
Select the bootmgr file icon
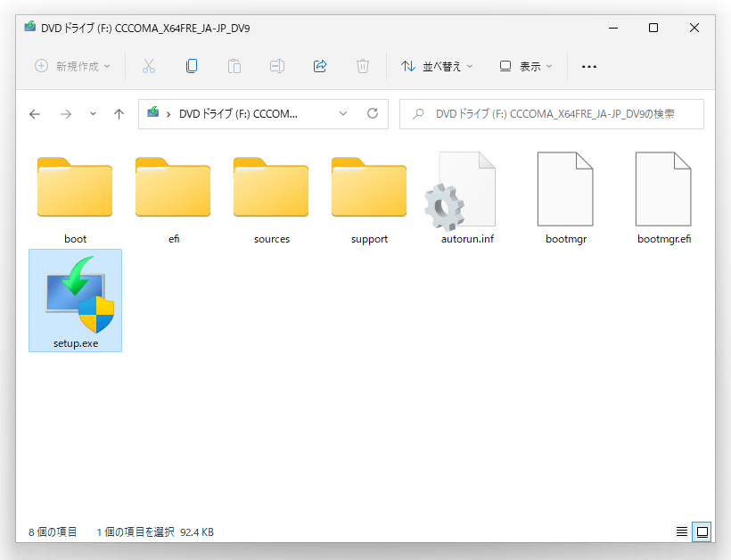pyautogui.click(x=565, y=189)
